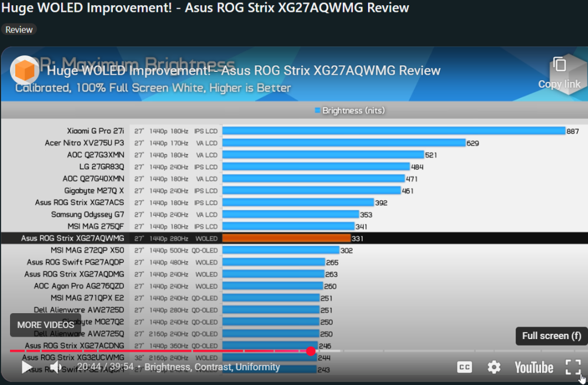Image resolution: width=588 pixels, height=385 pixels.
Task: Click the Acer Nitro XV275U P3 label
Action: coord(84,142)
